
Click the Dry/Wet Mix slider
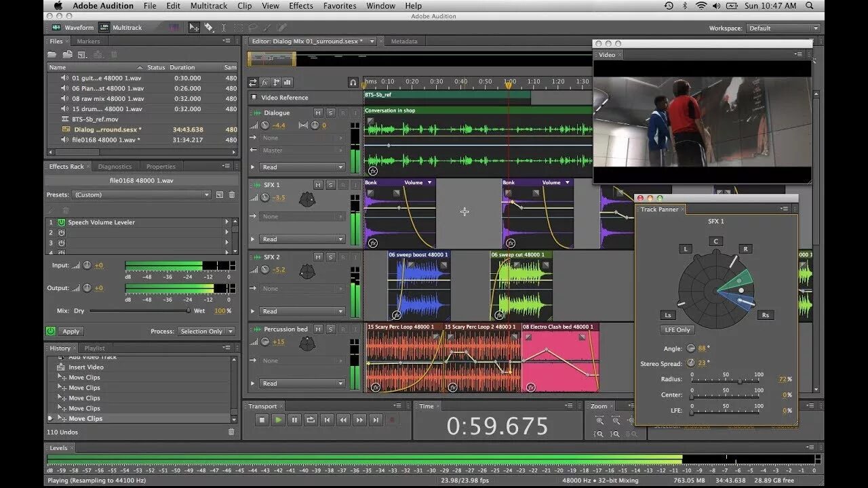(139, 310)
